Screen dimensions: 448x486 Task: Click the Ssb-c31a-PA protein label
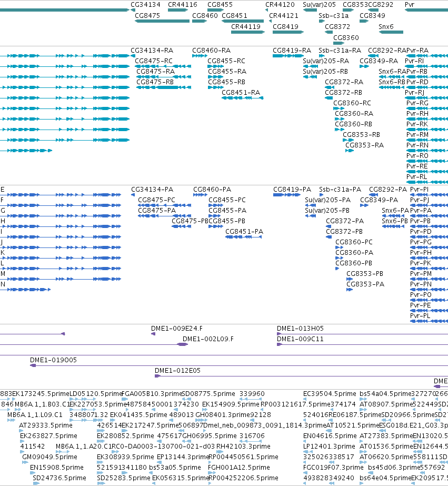[x=340, y=190]
